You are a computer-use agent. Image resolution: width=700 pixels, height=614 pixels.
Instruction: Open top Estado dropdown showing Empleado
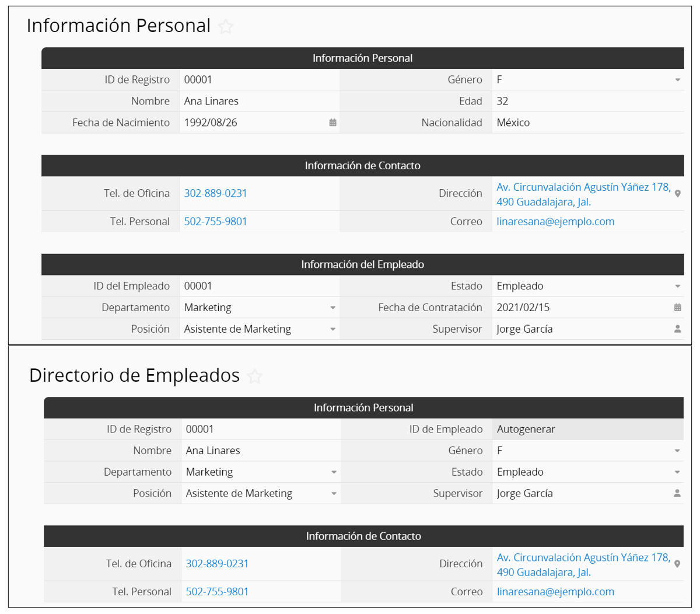[x=677, y=287]
